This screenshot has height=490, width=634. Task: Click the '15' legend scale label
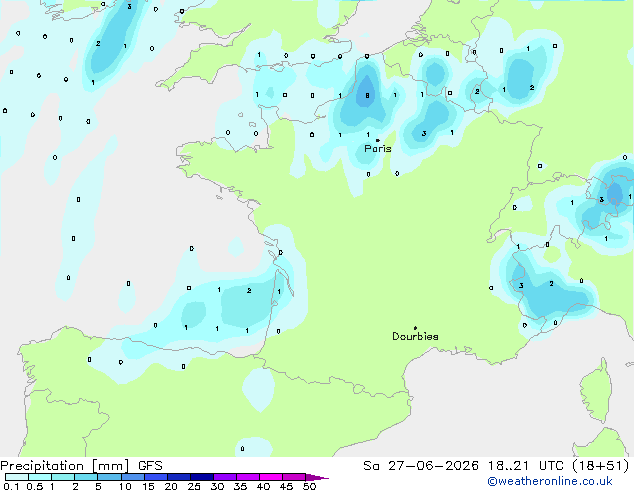(148, 486)
